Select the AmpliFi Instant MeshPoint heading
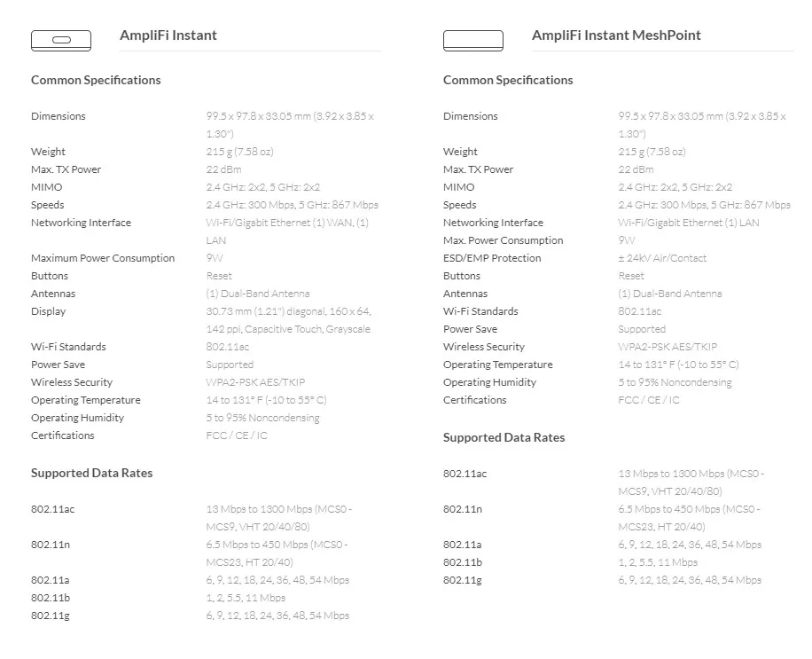This screenshot has height=659, width=812. pyautogui.click(x=616, y=35)
